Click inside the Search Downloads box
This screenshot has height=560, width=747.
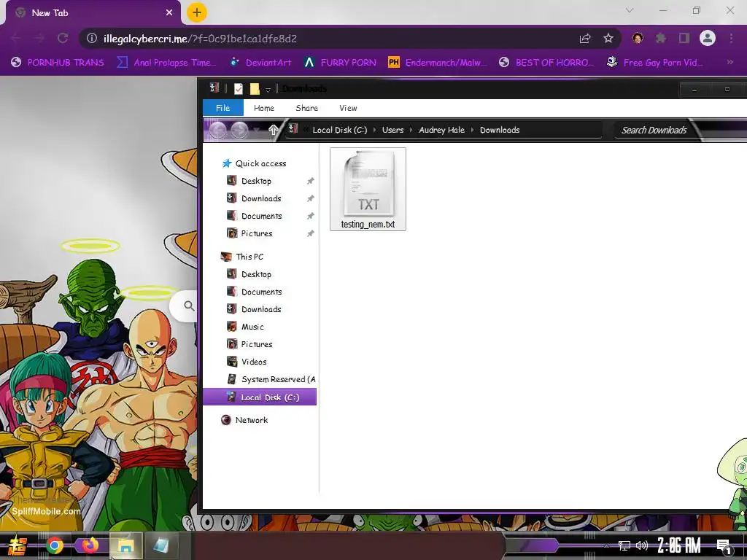click(x=654, y=130)
